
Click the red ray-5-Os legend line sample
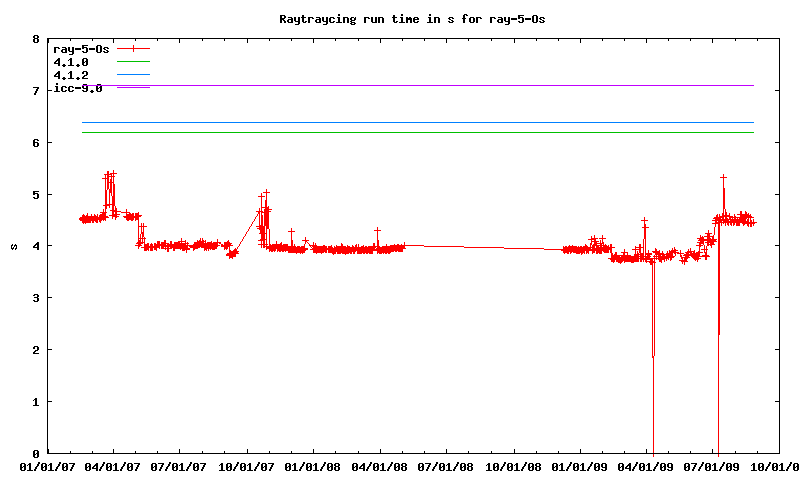pos(133,48)
